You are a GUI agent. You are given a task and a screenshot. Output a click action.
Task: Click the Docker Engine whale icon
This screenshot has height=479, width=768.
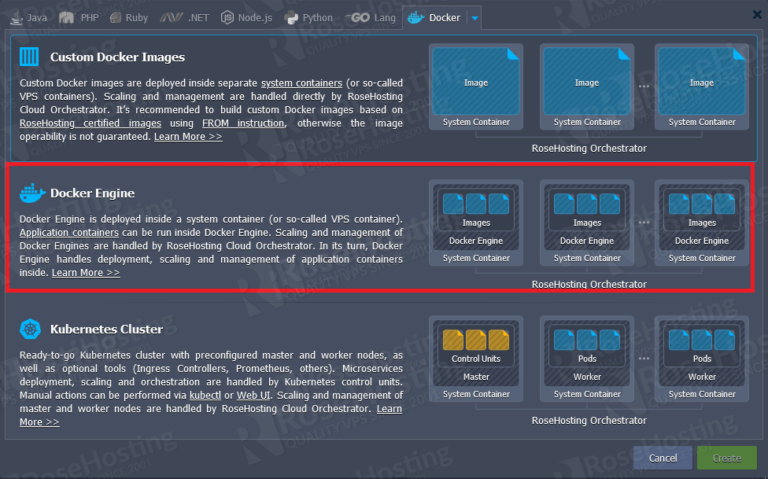(32, 193)
